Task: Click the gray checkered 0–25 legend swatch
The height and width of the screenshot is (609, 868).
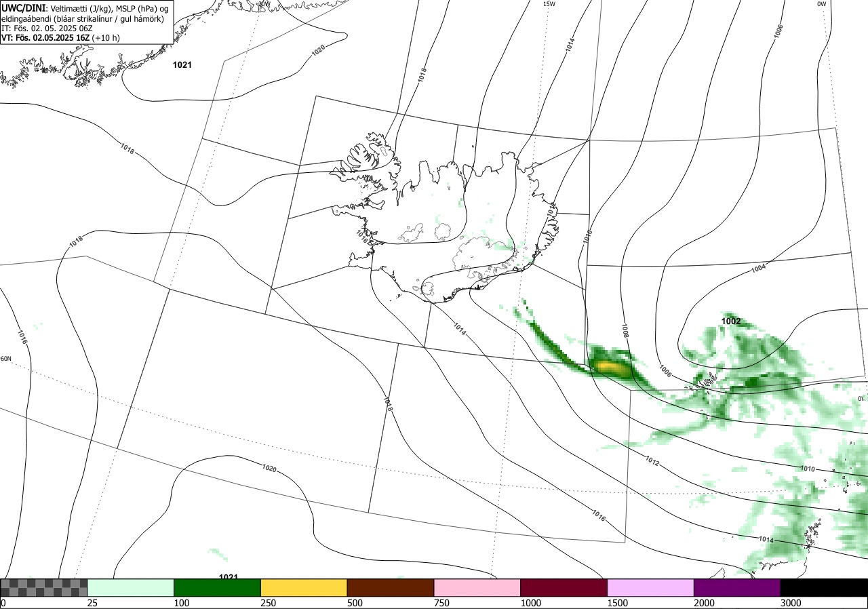Action: click(44, 587)
